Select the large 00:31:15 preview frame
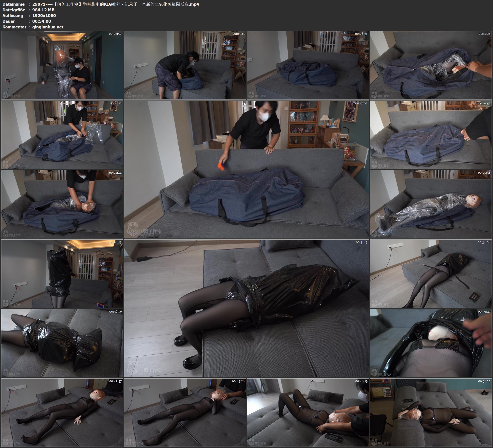Screen dimensions: 493x448 click(x=246, y=308)
